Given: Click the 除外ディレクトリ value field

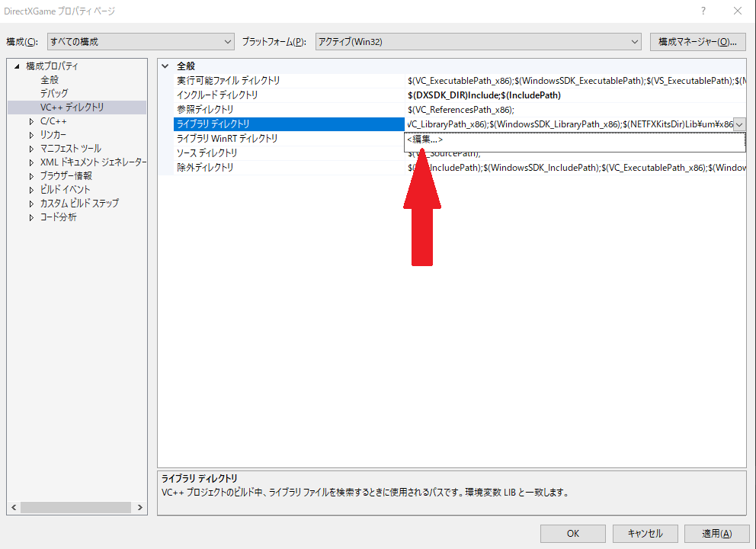Looking at the screenshot, I should (x=575, y=168).
